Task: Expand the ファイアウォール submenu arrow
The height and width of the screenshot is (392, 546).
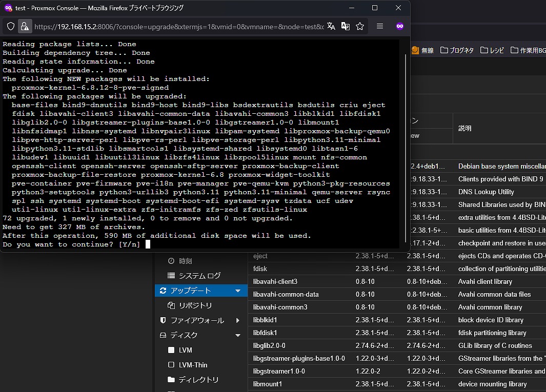Action: pos(238,320)
